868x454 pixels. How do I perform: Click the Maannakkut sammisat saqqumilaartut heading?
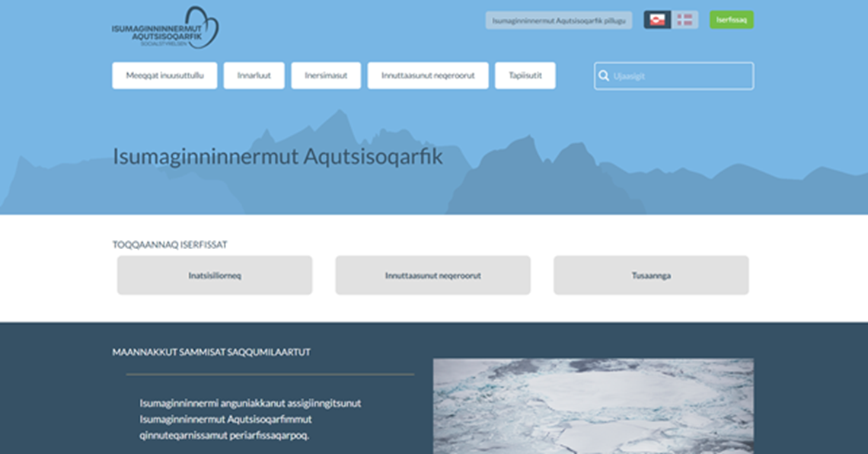click(x=211, y=353)
